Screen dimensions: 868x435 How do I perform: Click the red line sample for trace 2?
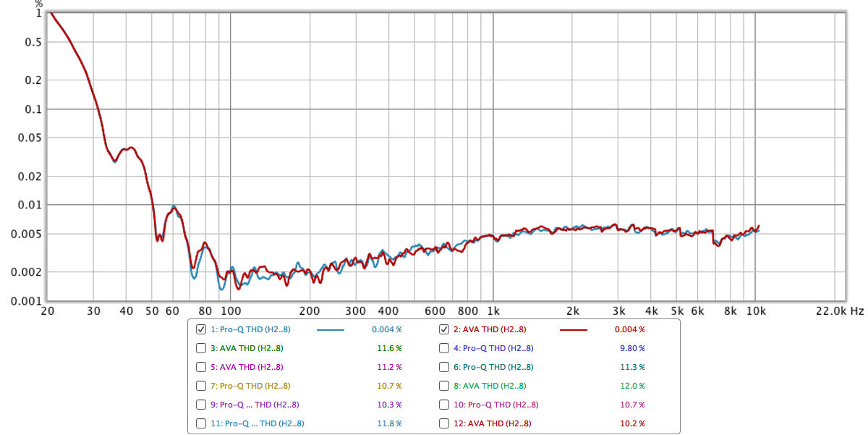(x=574, y=330)
